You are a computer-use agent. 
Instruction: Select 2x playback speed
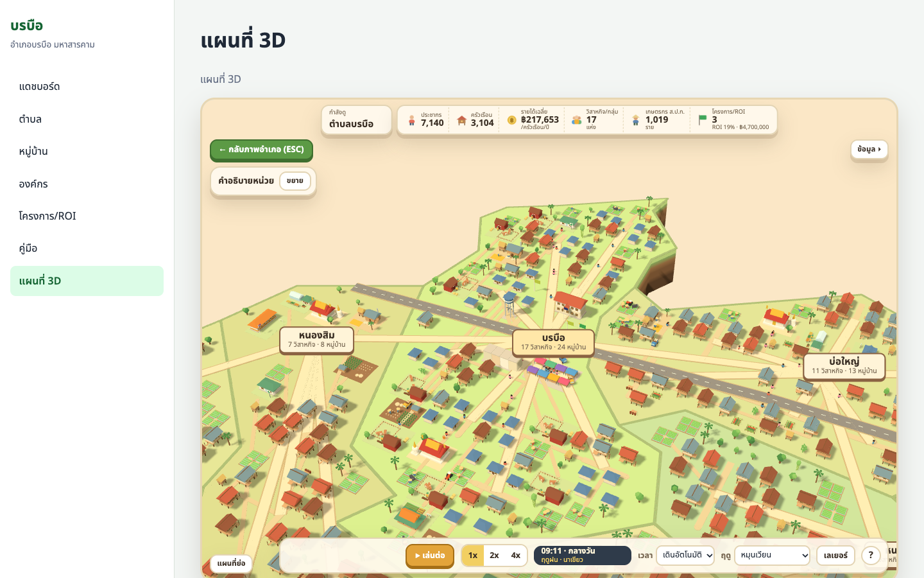[494, 556]
